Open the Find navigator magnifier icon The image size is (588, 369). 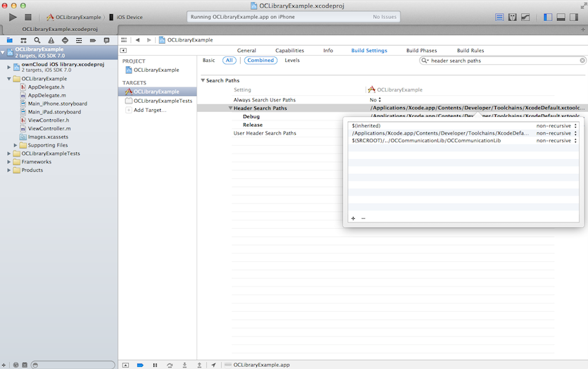click(x=39, y=40)
